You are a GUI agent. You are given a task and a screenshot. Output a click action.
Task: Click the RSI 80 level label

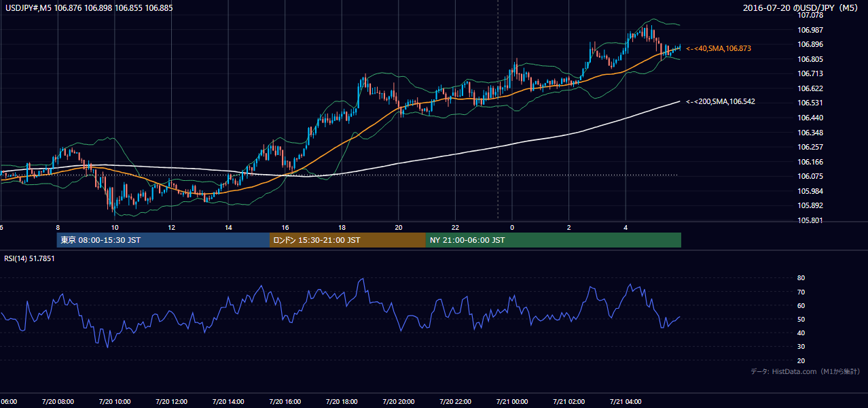[x=801, y=278]
